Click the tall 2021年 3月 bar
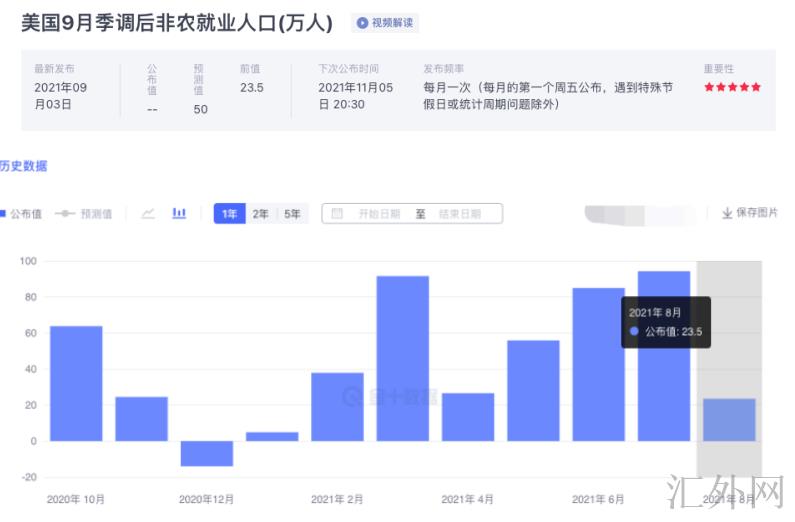Screen dimensions: 795x522 403,358
